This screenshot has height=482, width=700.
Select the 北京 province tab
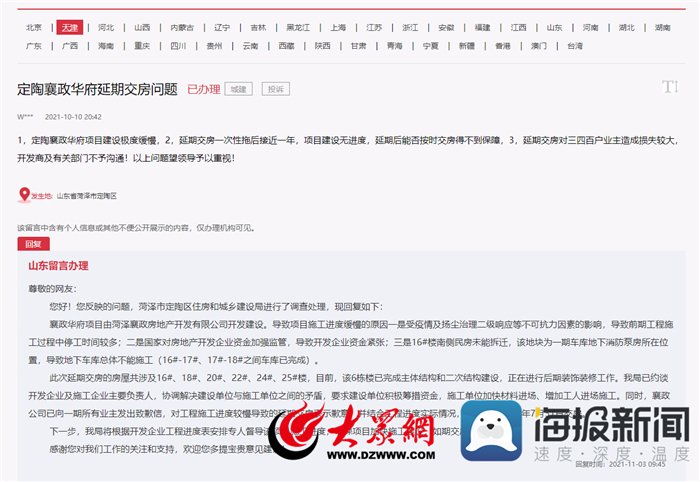coord(33,28)
